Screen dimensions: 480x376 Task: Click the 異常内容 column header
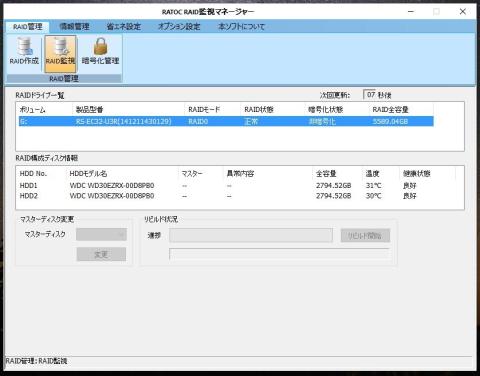point(240,174)
